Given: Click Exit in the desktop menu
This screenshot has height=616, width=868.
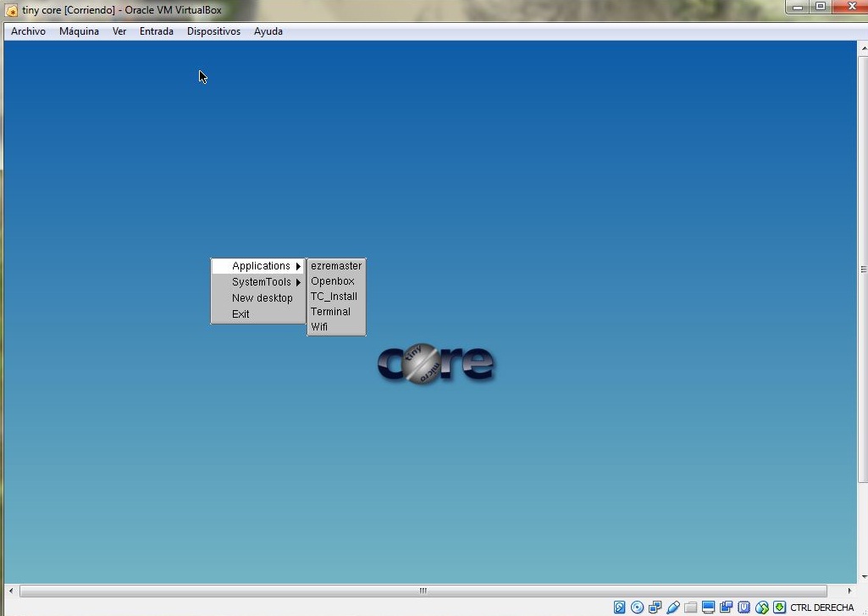Looking at the screenshot, I should click(x=241, y=314).
